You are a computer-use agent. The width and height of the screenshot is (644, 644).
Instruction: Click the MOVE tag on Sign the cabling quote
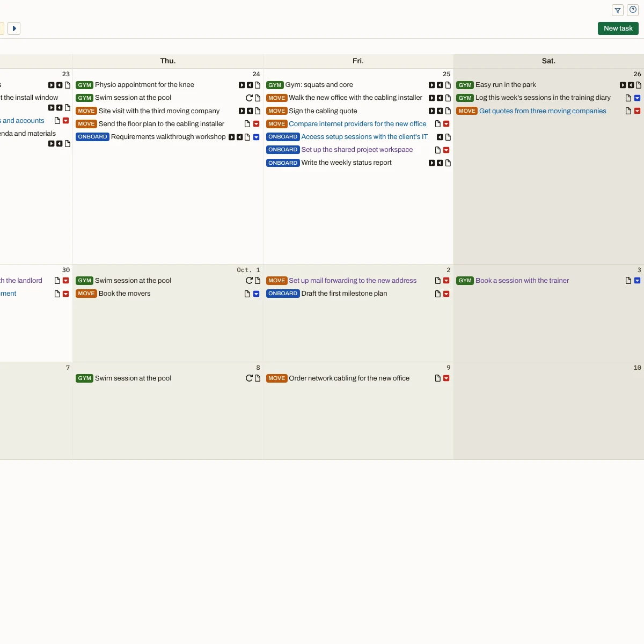[x=276, y=111]
